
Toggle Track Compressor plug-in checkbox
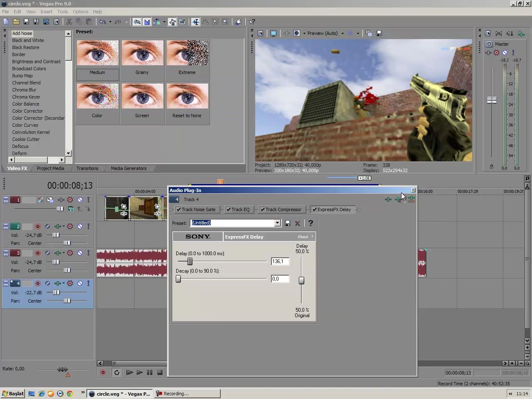coord(262,209)
